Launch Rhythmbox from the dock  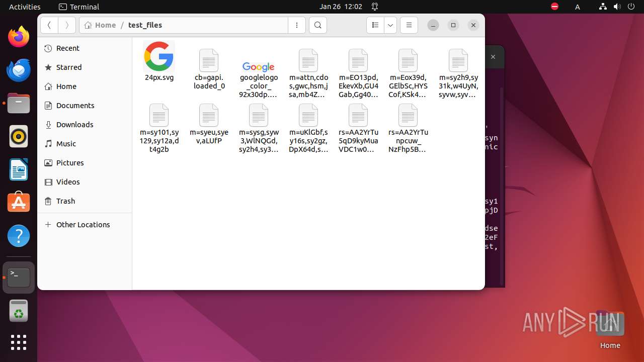tap(19, 136)
